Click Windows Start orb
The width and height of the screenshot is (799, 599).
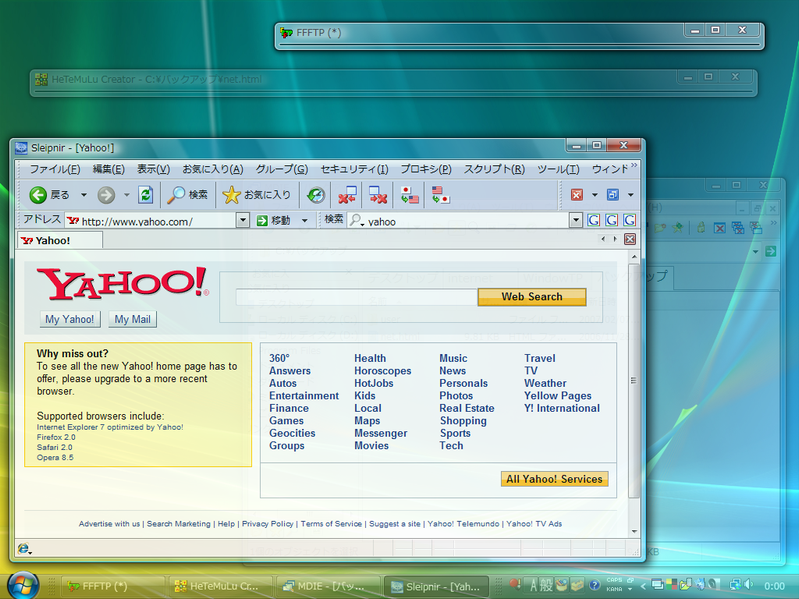23,585
